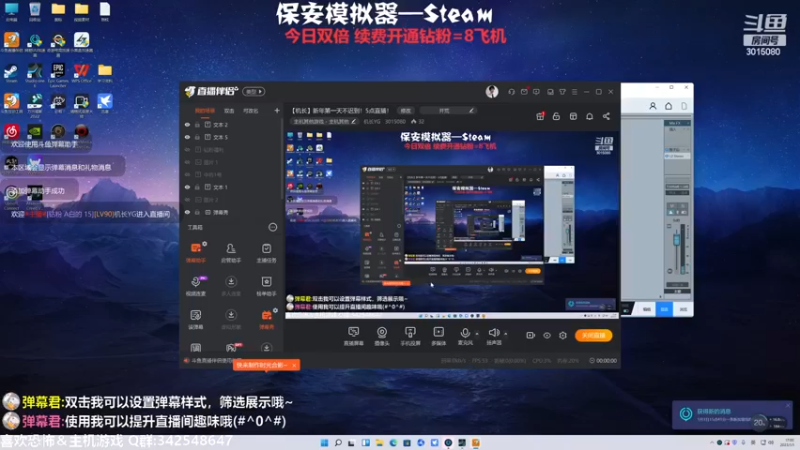Open the taskbar search icon
Screen dimensions: 800x450
click(x=338, y=443)
